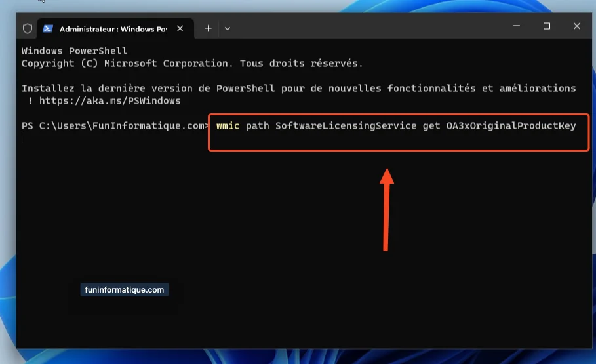The width and height of the screenshot is (596, 364).
Task: Click the Windows PowerShell header line
Action: [x=75, y=51]
